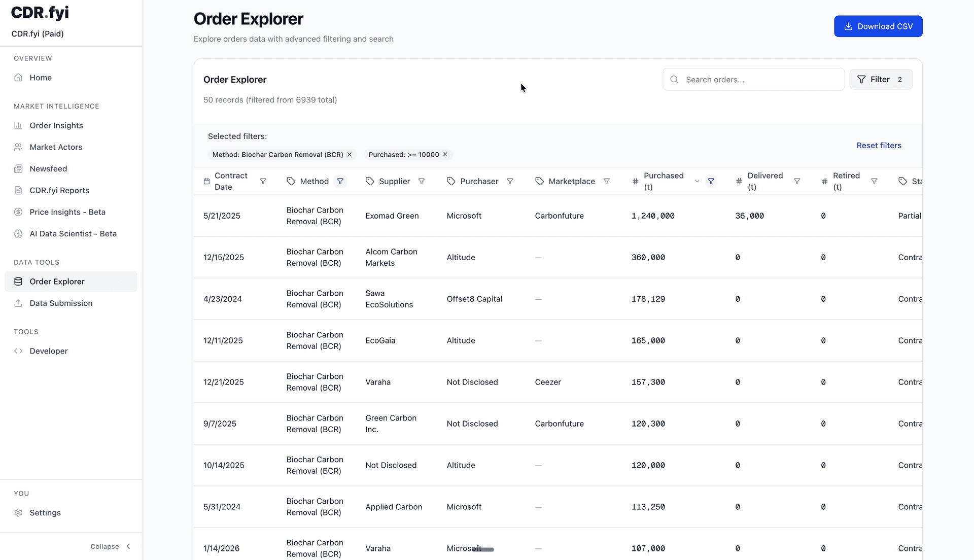Click the Supplier column filter funnel
This screenshot has width=974, height=560.
[x=421, y=181]
